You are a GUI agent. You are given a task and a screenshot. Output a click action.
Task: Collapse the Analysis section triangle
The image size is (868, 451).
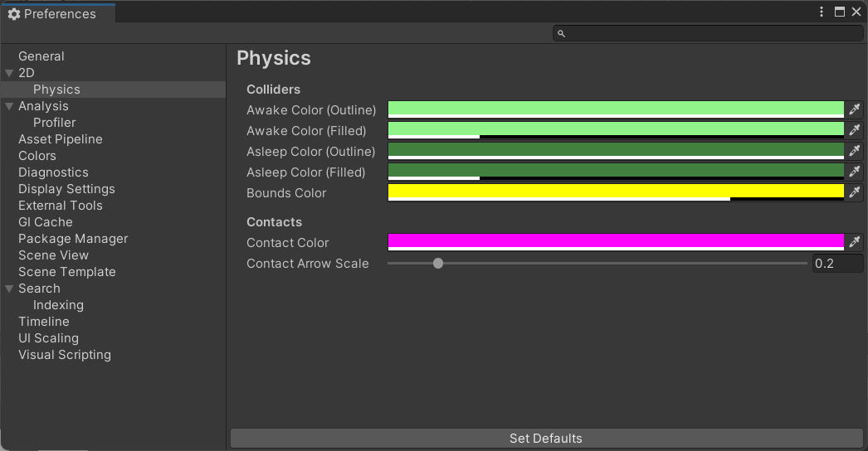(x=9, y=106)
